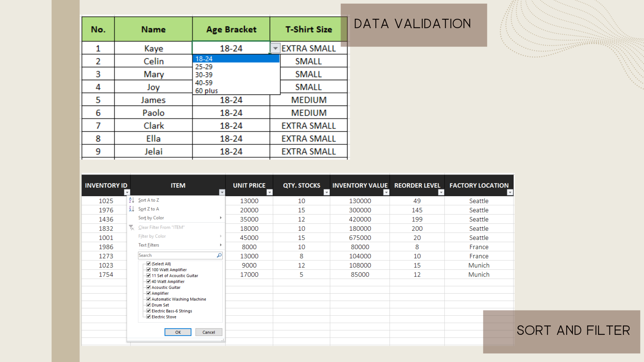Click Jelai's 18-24 Age Bracket cell
Viewport: 644px width, 362px height.
point(231,152)
